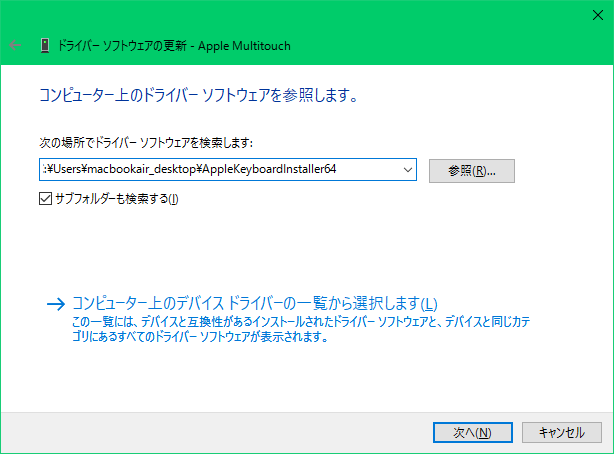Click title text ドライバー ソフトウェアの更新 - Apple Multitouch
The height and width of the screenshot is (454, 614).
pos(174,46)
